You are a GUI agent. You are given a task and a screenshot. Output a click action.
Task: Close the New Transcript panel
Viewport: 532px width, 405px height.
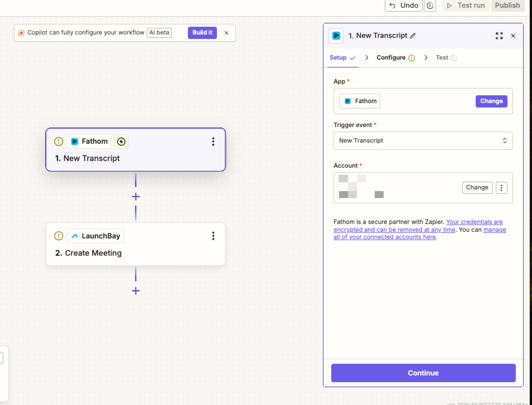coord(513,36)
